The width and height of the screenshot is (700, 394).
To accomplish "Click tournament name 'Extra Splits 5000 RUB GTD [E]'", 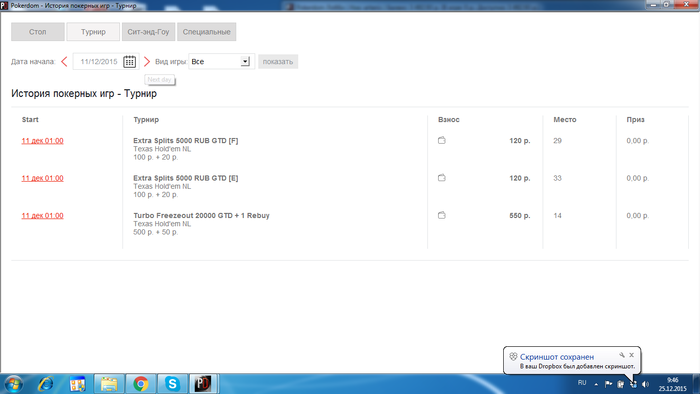I will tap(186, 178).
